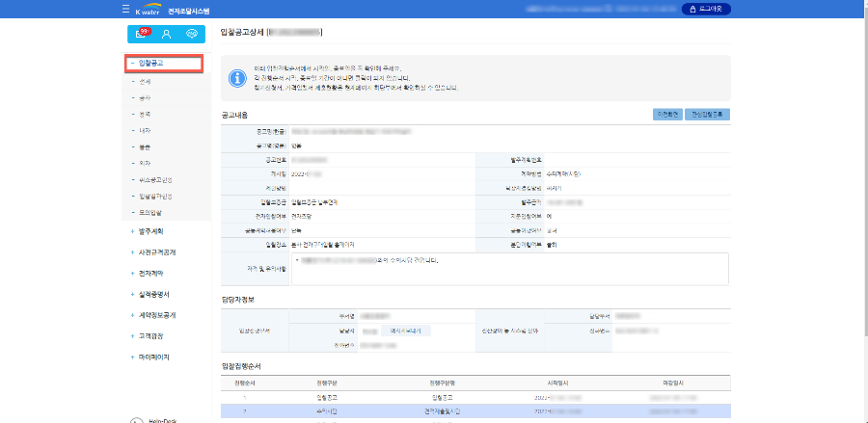Click the K-water logo
This screenshot has height=423, width=868.
(x=148, y=10)
